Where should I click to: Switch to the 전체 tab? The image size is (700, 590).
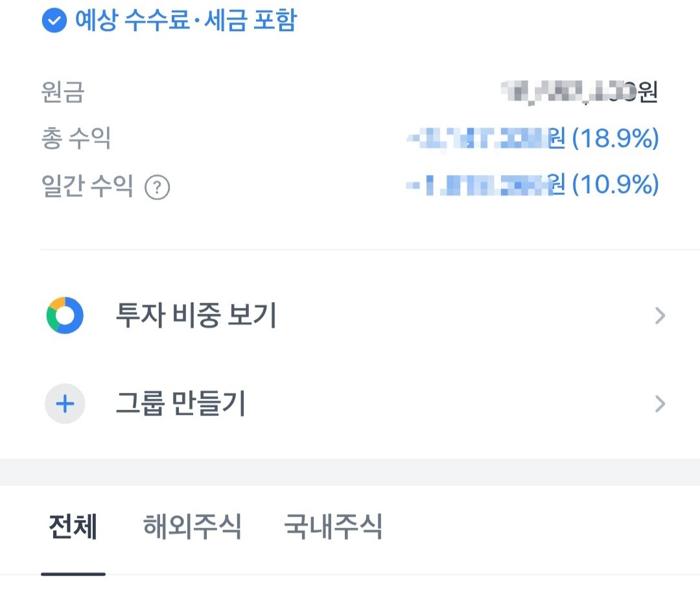[x=73, y=527]
